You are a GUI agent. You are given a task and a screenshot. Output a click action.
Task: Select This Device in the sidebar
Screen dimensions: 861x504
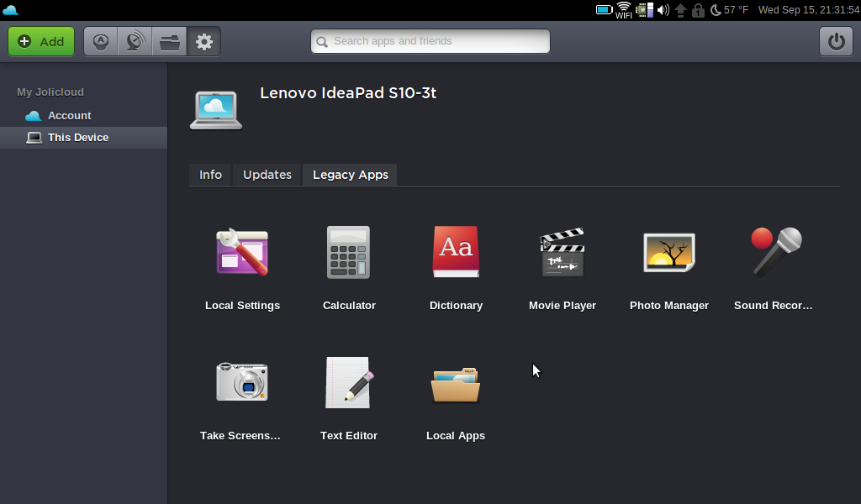click(x=77, y=138)
